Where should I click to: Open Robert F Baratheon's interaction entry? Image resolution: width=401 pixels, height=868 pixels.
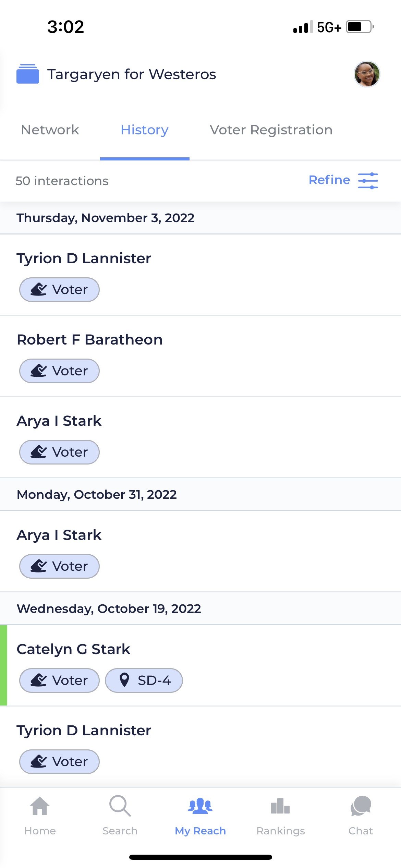[90, 340]
